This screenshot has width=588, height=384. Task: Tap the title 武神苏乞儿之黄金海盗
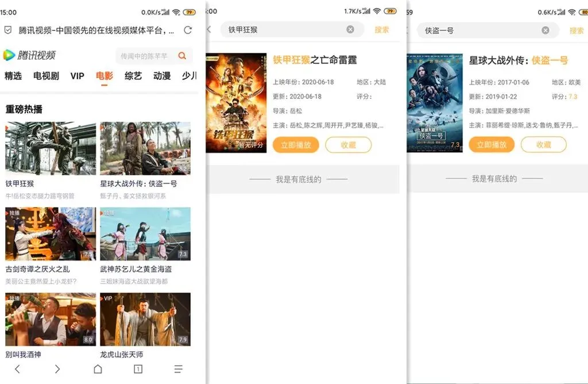pyautogui.click(x=136, y=269)
